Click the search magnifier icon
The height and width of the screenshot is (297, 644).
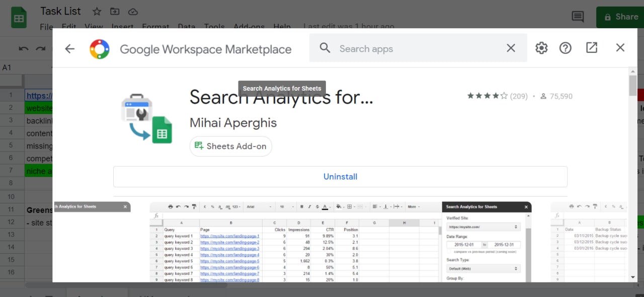point(325,48)
